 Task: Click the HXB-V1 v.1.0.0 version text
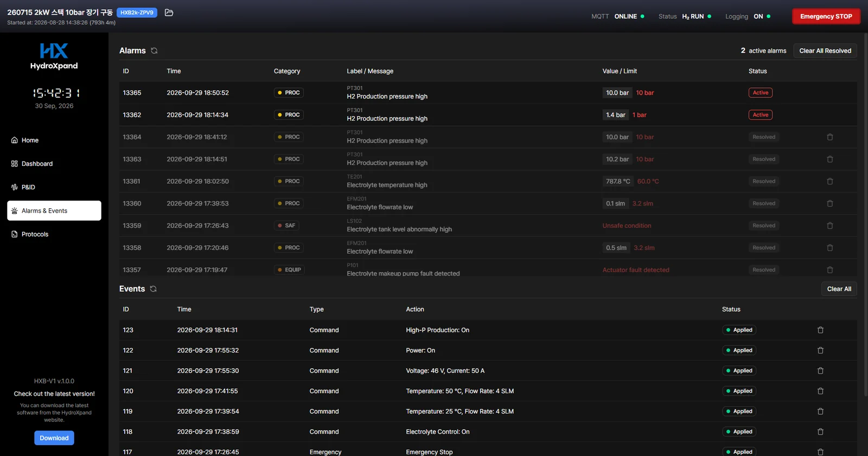54,381
